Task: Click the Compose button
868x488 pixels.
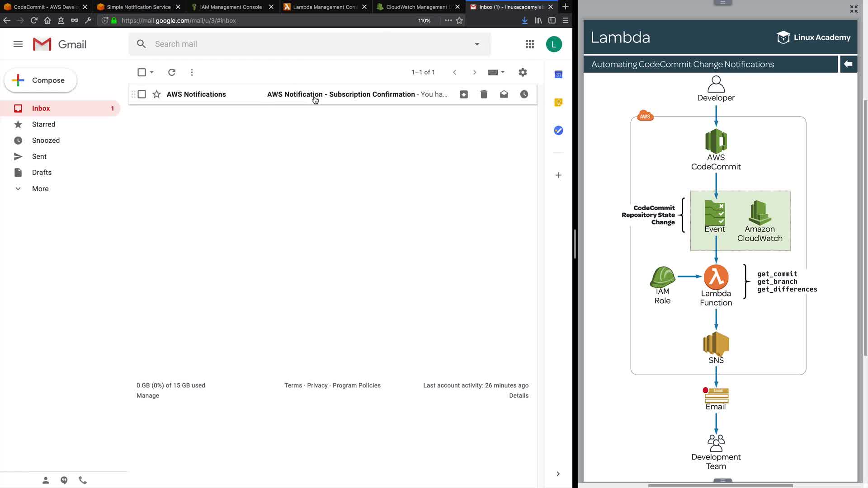Action: coord(41,80)
